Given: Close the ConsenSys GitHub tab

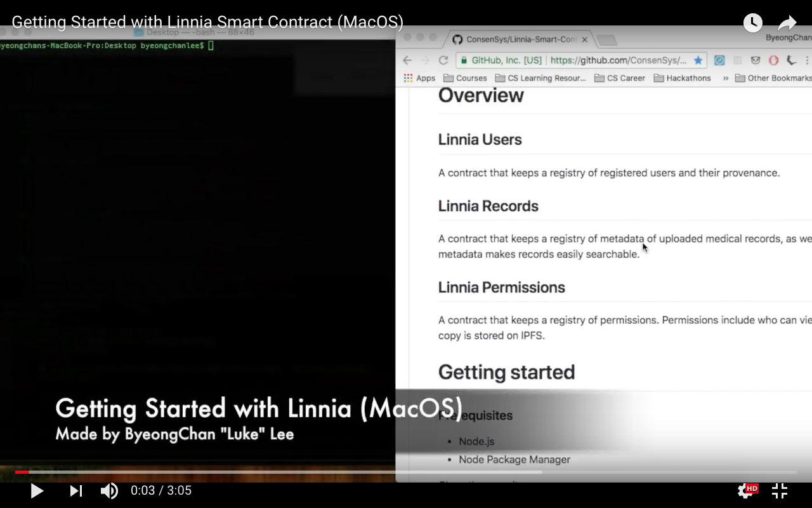Looking at the screenshot, I should 584,39.
